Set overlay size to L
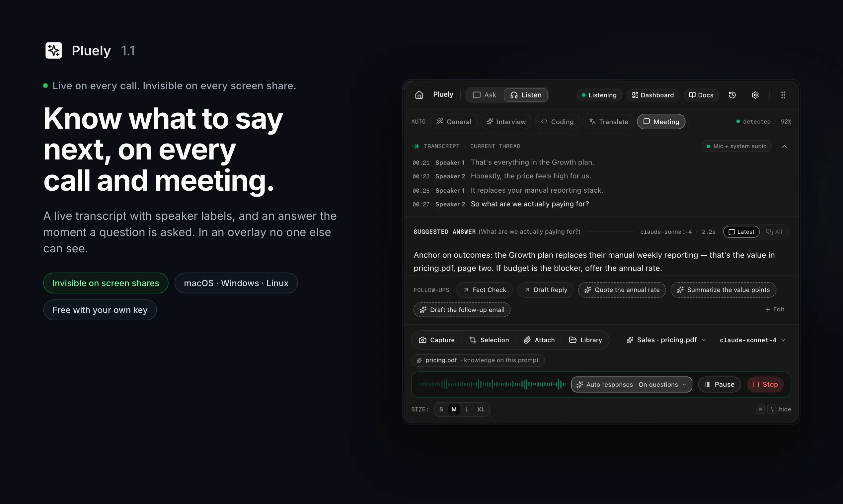The height and width of the screenshot is (504, 843). point(467,409)
